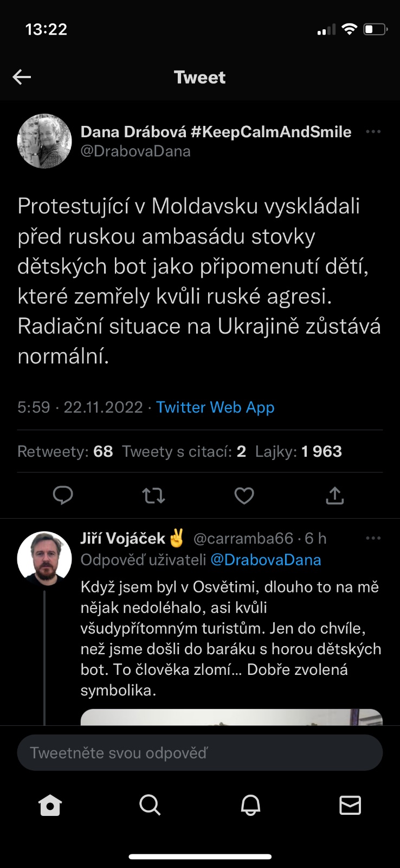Tap the back arrow icon
The width and height of the screenshot is (400, 868).
[22, 77]
